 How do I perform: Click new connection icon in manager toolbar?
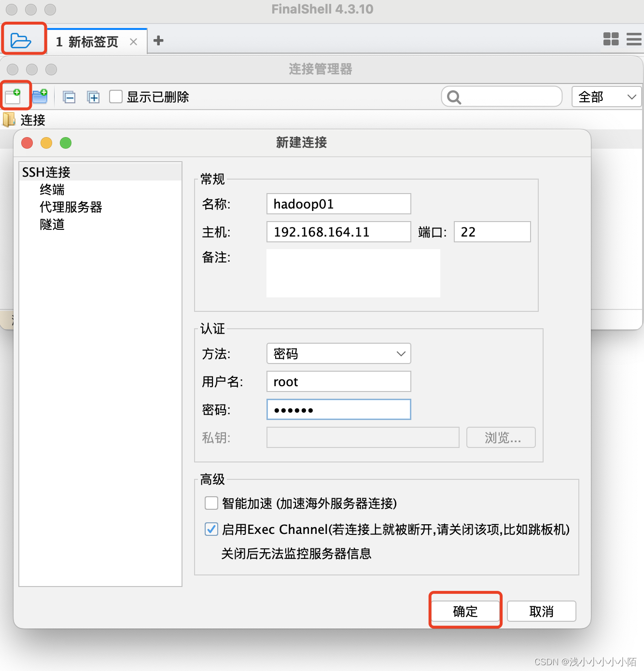point(14,96)
